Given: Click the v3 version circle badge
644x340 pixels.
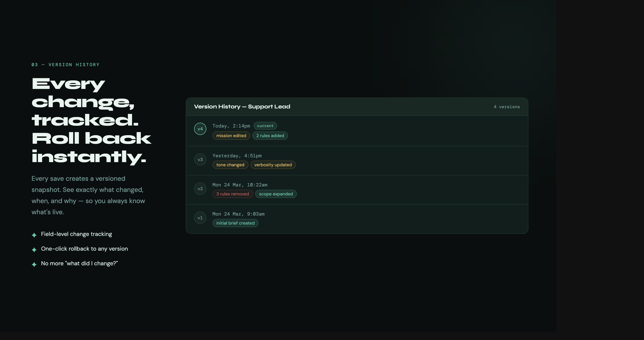Looking at the screenshot, I should click(200, 159).
